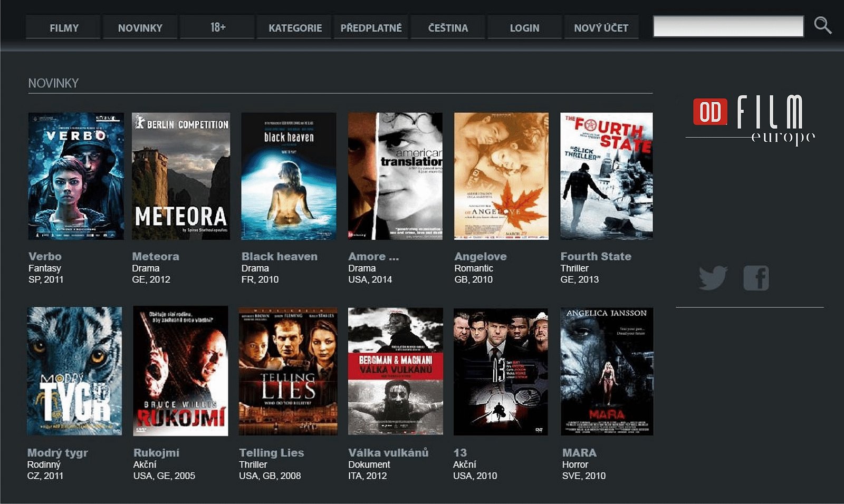Image resolution: width=844 pixels, height=504 pixels.
Task: Click the LOGIN button
Action: [x=524, y=28]
